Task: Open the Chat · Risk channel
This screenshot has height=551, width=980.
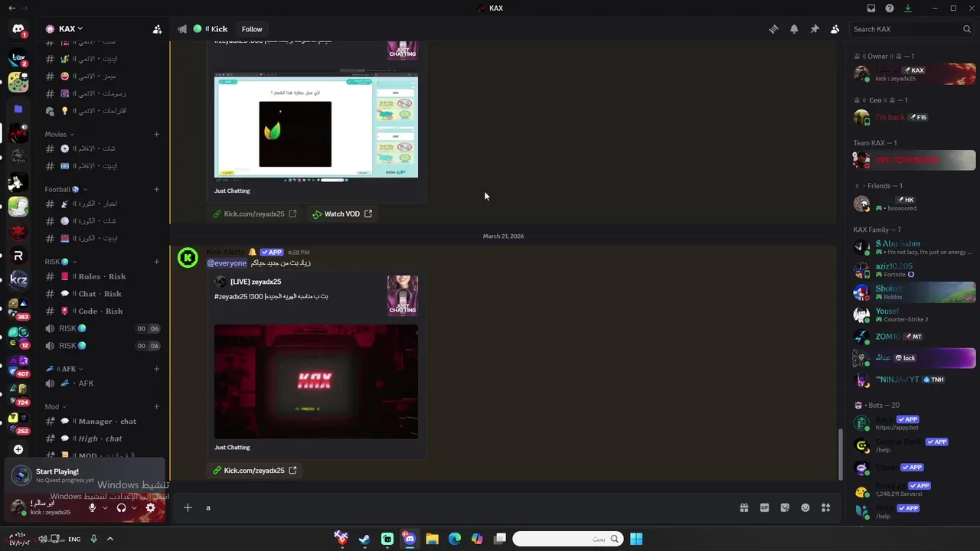Action: [103, 294]
